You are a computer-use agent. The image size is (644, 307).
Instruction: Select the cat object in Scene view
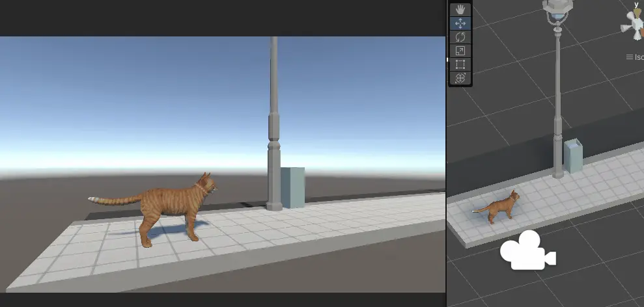(498, 206)
